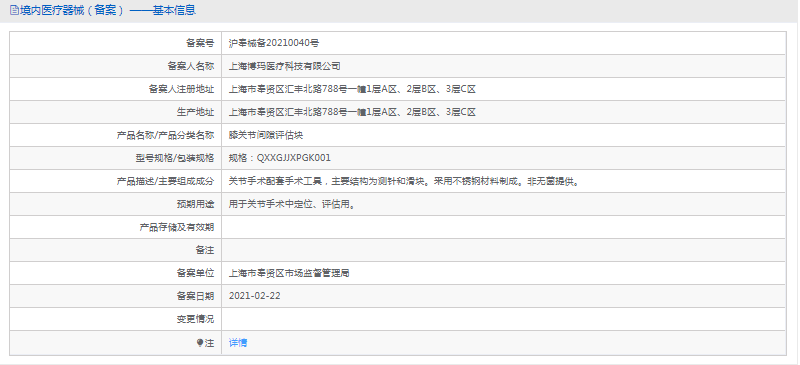Click the 备案人名称 company name value
The width and height of the screenshot is (800, 365).
click(x=285, y=66)
